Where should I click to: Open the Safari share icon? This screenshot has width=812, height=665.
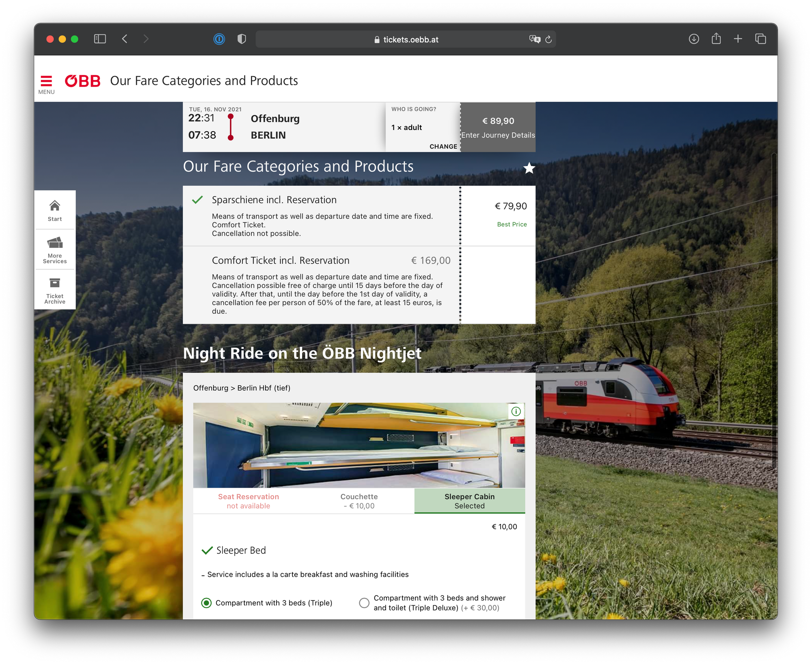(x=716, y=39)
